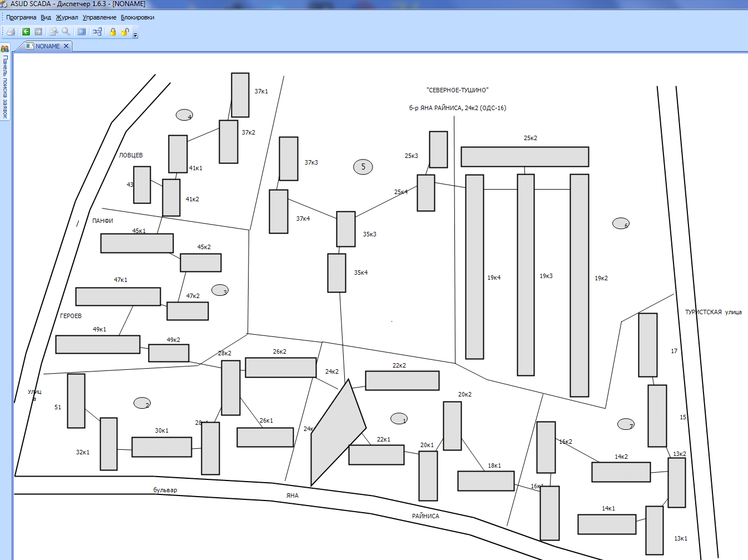Click the printer icon in the toolbar
748x560 pixels.
[11, 32]
